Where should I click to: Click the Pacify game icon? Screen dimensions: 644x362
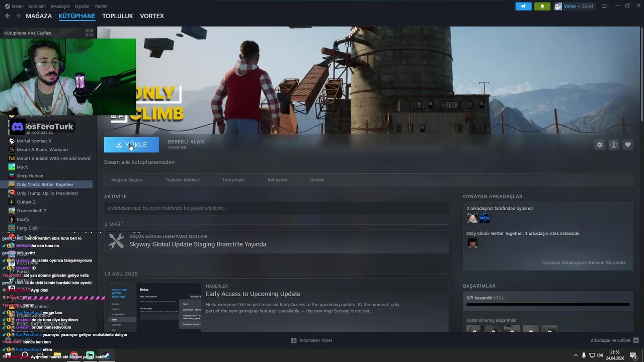[x=12, y=219]
